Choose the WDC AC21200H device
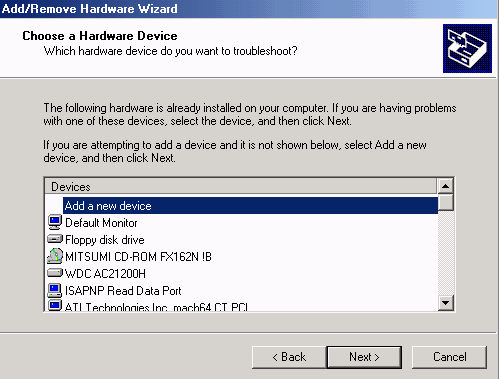The width and height of the screenshot is (499, 379). pyautogui.click(x=105, y=274)
